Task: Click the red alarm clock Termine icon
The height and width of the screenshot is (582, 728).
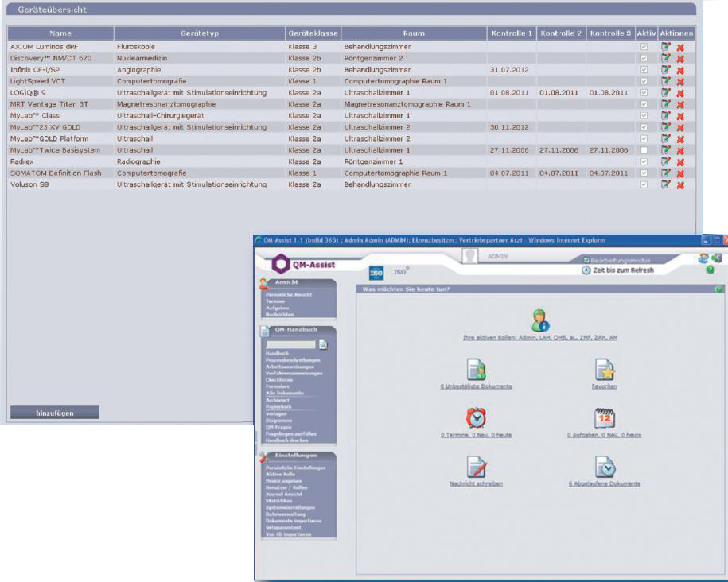Action: 476,417
